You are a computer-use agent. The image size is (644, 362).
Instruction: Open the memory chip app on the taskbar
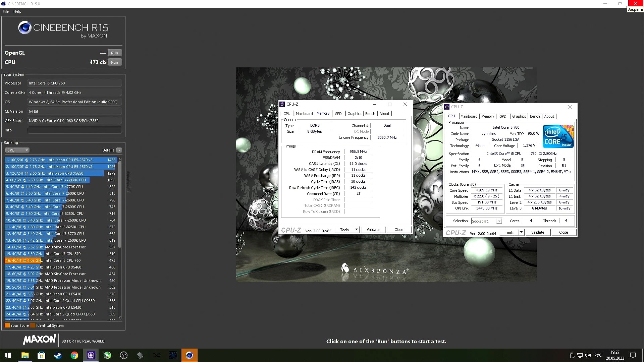click(140, 355)
